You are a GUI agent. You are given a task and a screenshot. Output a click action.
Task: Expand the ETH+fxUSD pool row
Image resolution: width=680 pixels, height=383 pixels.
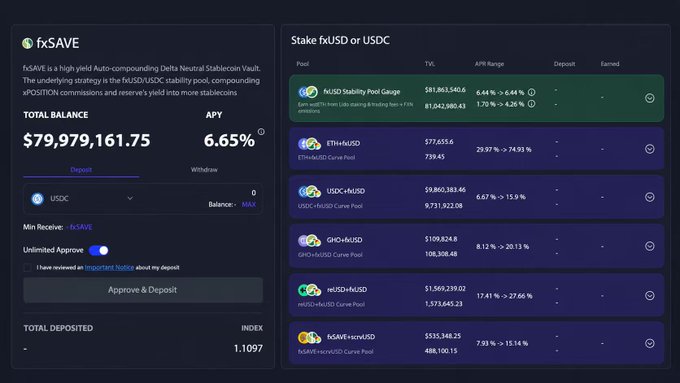click(649, 149)
